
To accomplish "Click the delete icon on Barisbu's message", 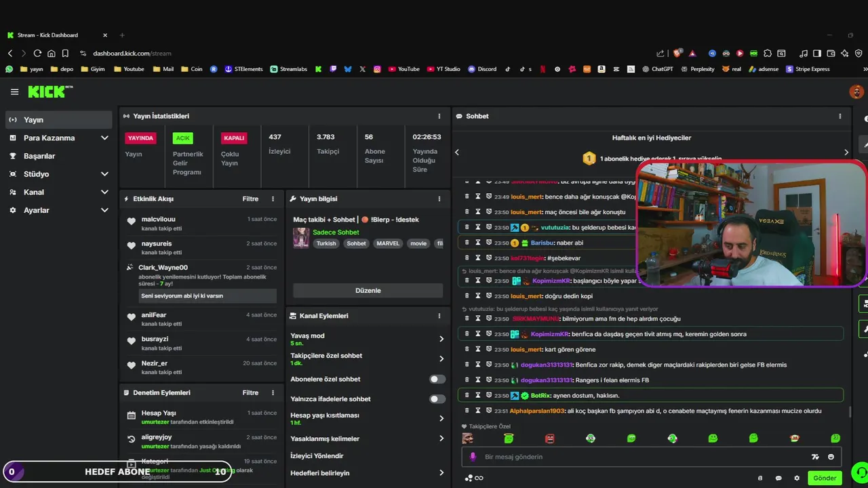I will [x=467, y=243].
